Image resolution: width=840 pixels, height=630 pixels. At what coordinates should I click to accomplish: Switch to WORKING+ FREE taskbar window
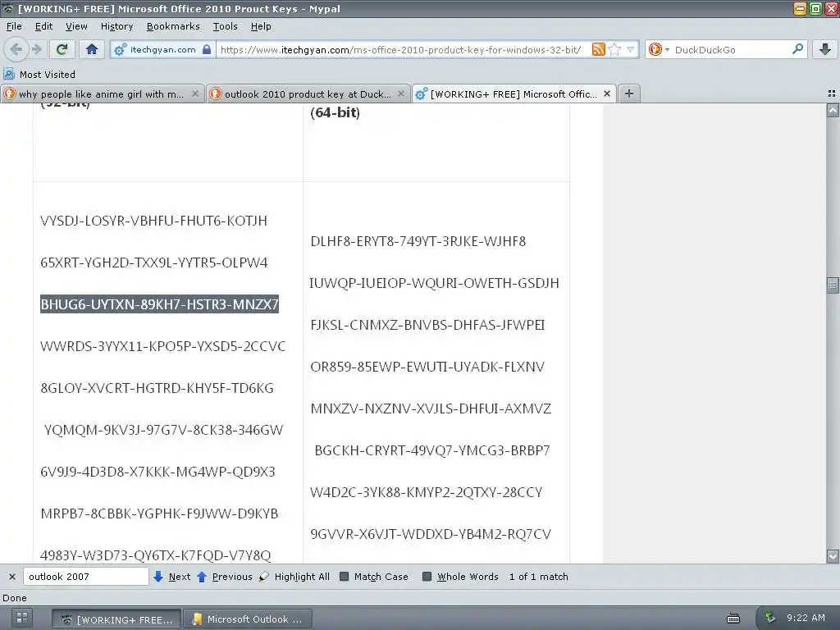(x=116, y=619)
